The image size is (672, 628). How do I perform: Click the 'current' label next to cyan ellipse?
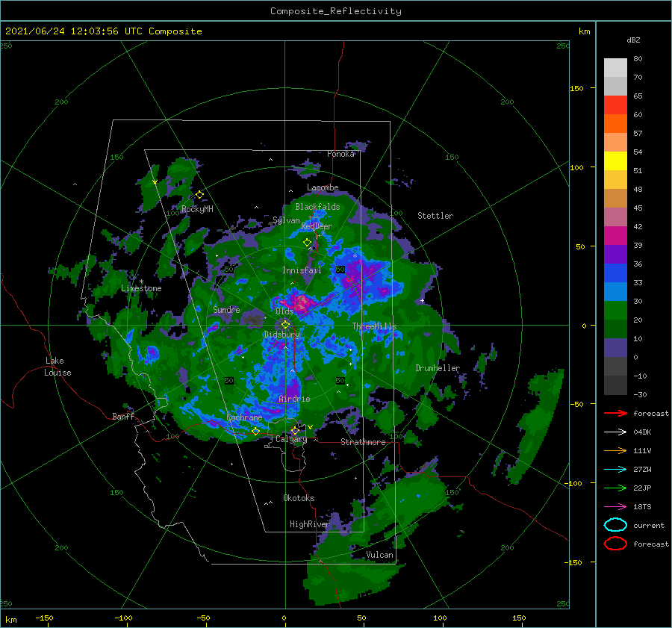point(649,525)
